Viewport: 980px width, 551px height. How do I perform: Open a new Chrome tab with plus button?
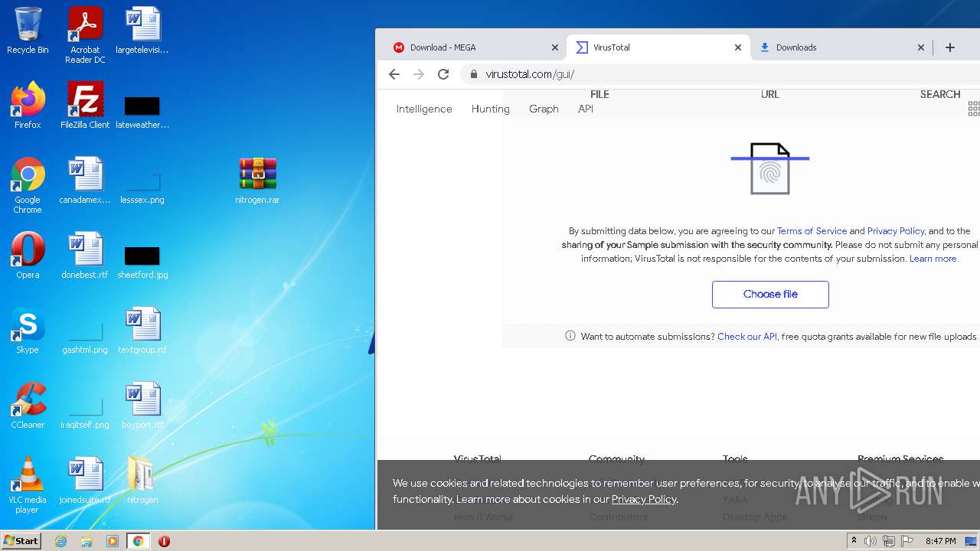[950, 47]
